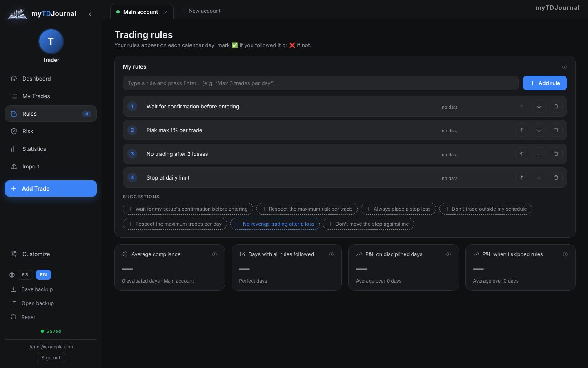The image size is (588, 368).
Task: Move 'No trading after 2 losses' rule up
Action: tap(522, 154)
